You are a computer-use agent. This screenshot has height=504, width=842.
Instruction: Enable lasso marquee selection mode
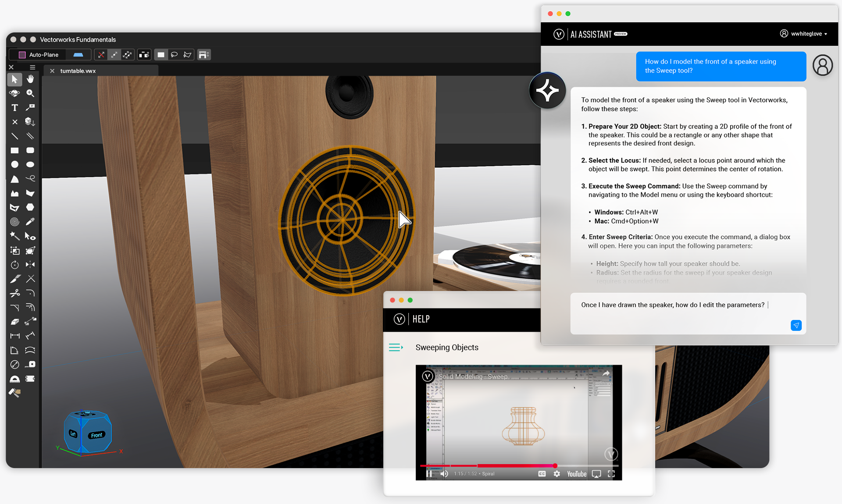[x=174, y=55]
